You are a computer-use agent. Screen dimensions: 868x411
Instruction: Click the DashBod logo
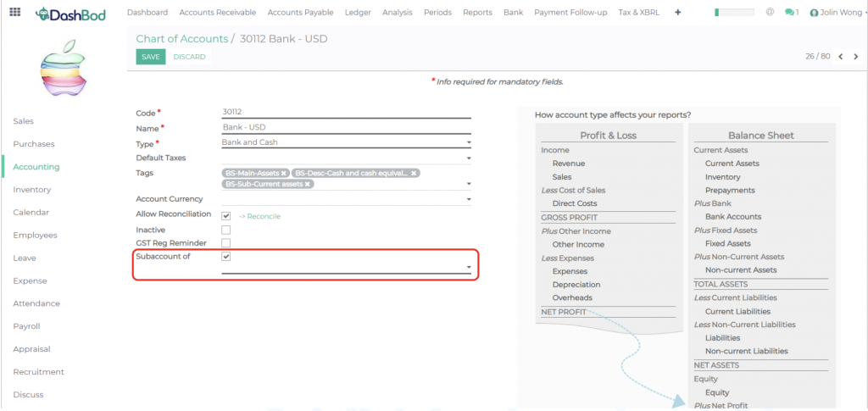pos(71,14)
